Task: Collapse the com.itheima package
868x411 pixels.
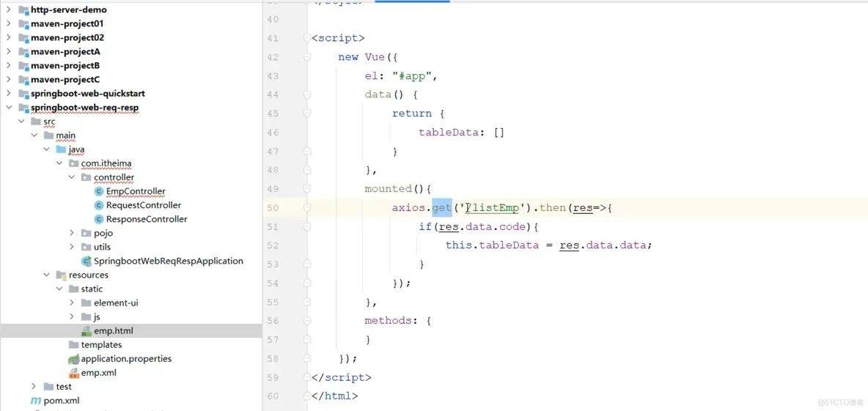Action: pyautogui.click(x=59, y=163)
